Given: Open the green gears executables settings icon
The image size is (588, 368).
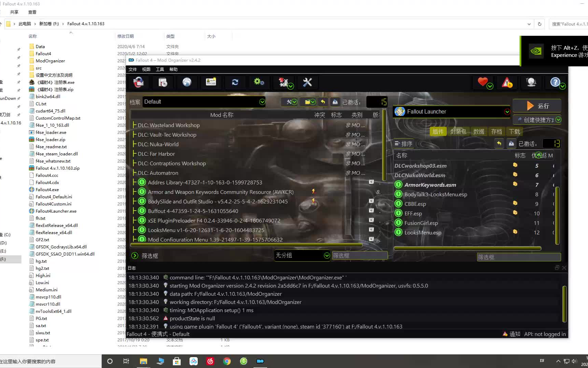Looking at the screenshot, I should [259, 82].
